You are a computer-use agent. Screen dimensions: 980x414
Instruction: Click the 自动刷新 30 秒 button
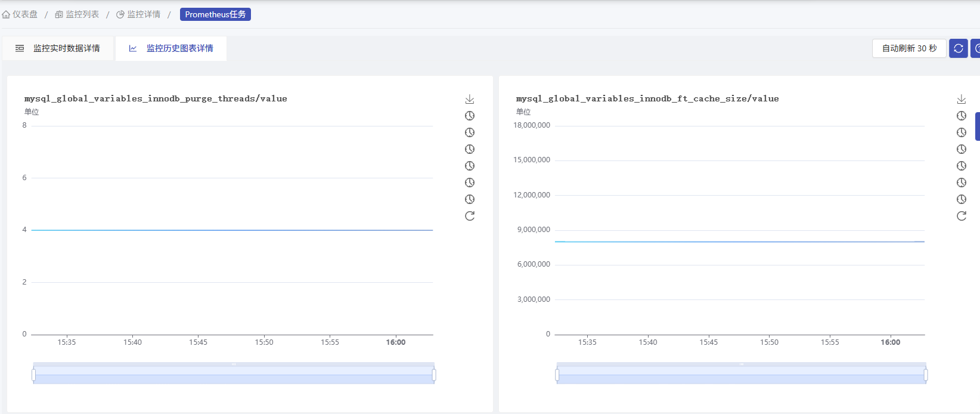909,48
